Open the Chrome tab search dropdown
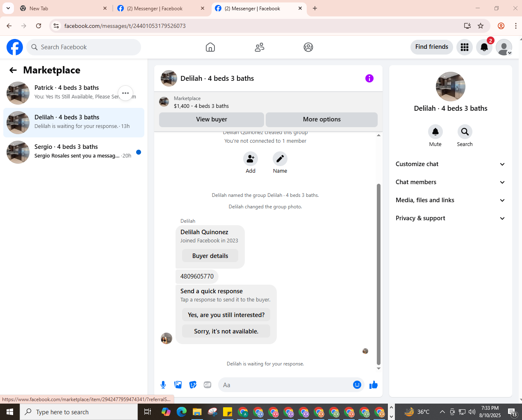This screenshot has height=420, width=522. (x=8, y=8)
